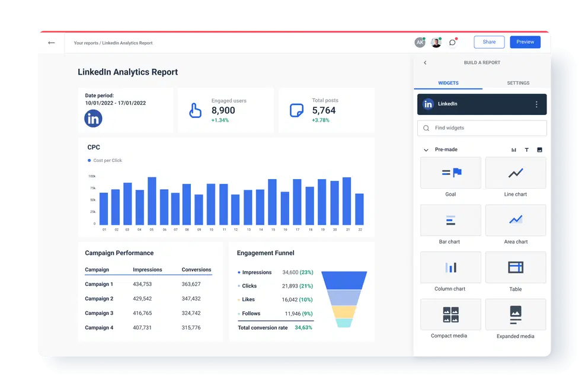Viewport: 588px width, 389px height.
Task: Click the Engaged users value 8,900
Action: [x=223, y=110]
